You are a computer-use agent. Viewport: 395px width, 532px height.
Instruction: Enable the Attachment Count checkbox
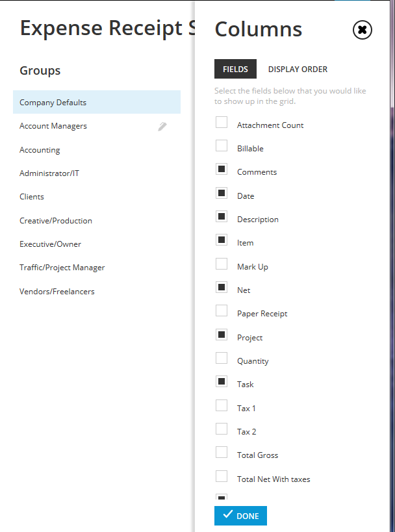tap(222, 122)
